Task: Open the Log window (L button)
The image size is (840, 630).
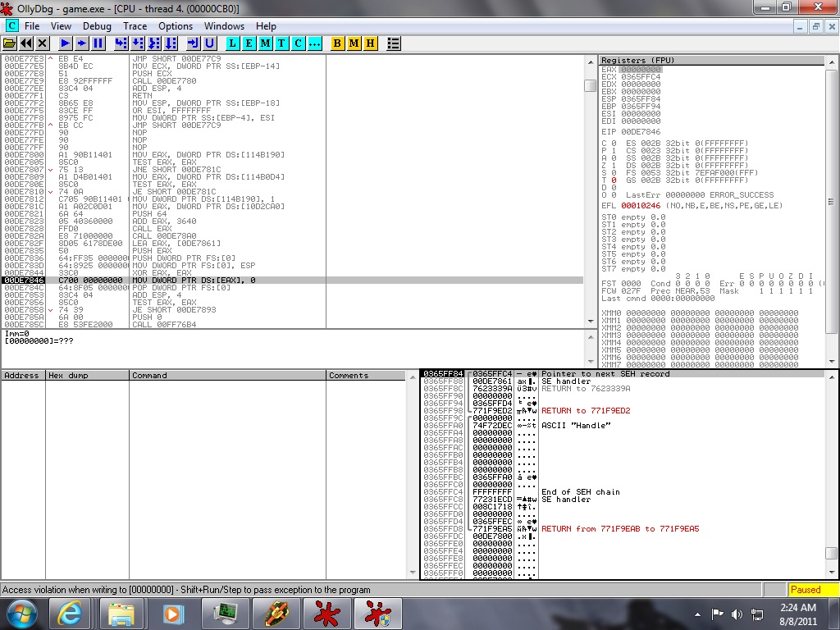Action: coord(233,43)
